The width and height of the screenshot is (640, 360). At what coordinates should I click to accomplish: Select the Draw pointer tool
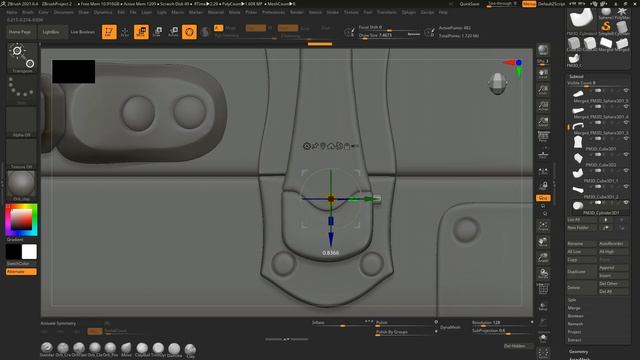(x=125, y=32)
